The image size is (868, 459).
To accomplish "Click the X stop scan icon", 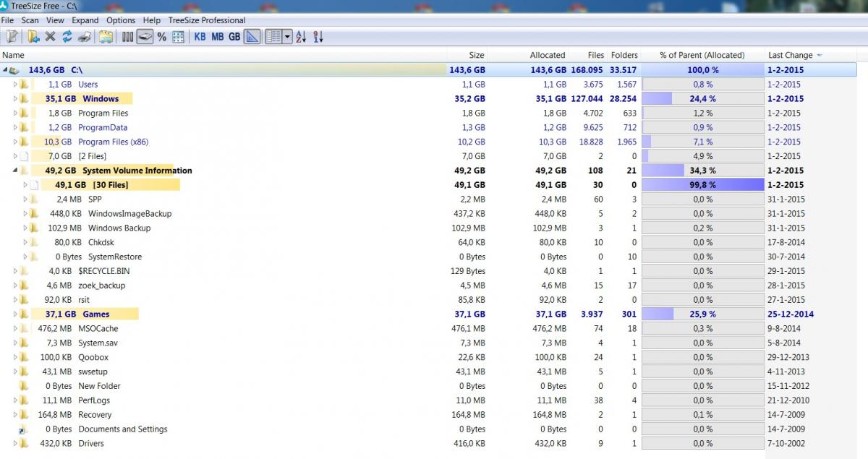I will coord(51,37).
